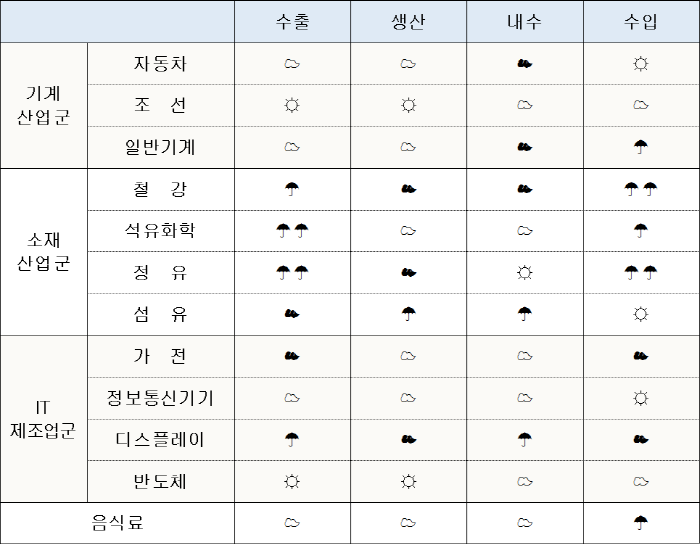Select the dark cloud icon for 가전 수출
This screenshot has height=544, width=700.
[292, 356]
